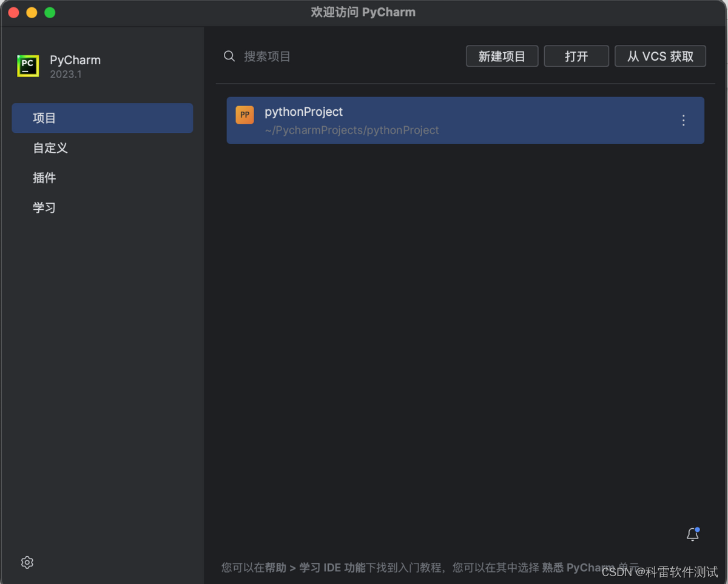
Task: Click the 打开 button
Action: click(x=576, y=56)
